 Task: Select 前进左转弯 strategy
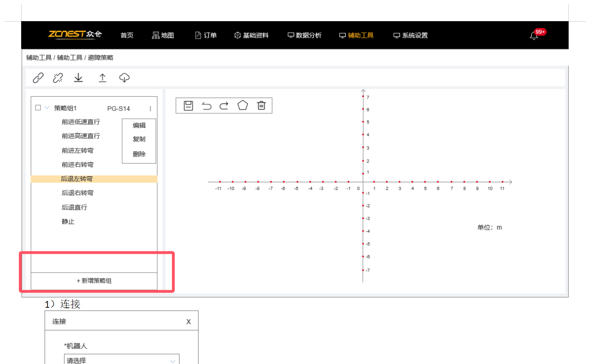tap(77, 150)
